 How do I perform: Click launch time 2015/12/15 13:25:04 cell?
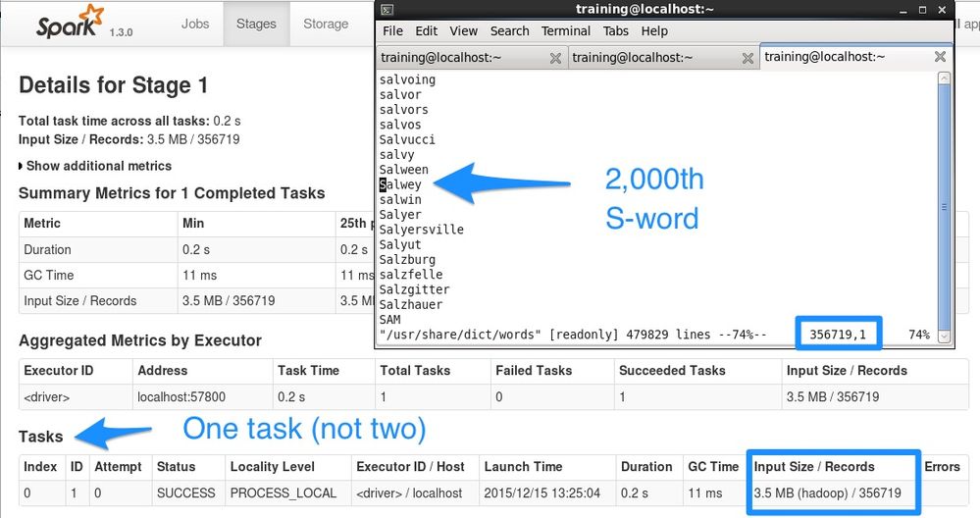click(x=542, y=493)
